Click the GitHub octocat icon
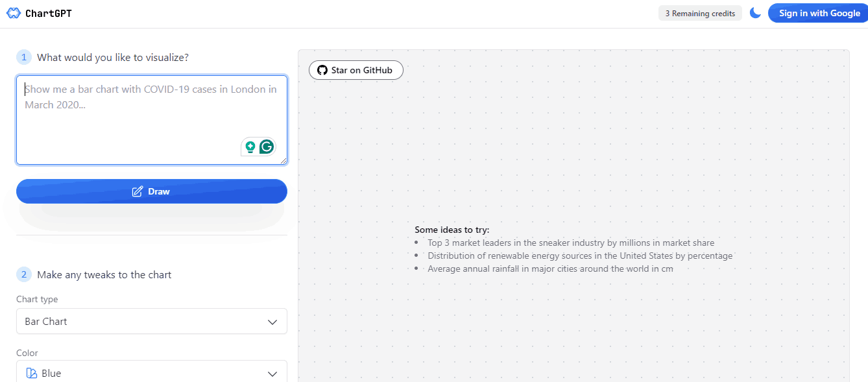This screenshot has height=382, width=868. [x=322, y=70]
